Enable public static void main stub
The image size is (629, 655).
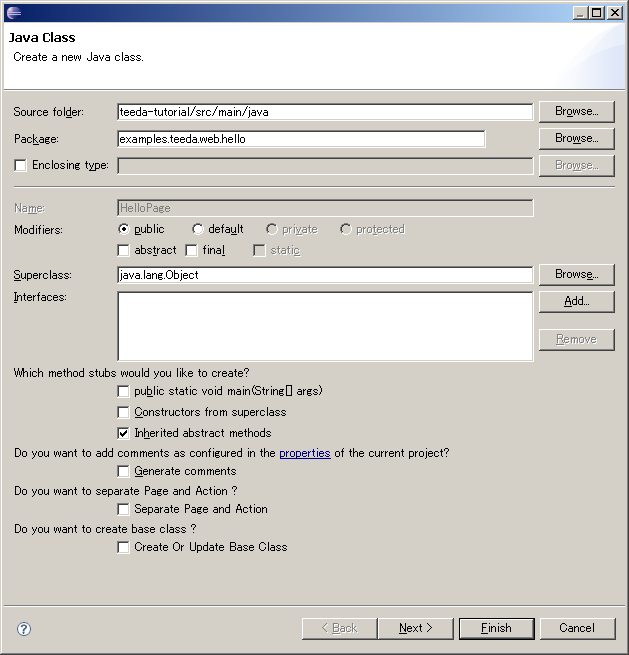click(x=124, y=391)
